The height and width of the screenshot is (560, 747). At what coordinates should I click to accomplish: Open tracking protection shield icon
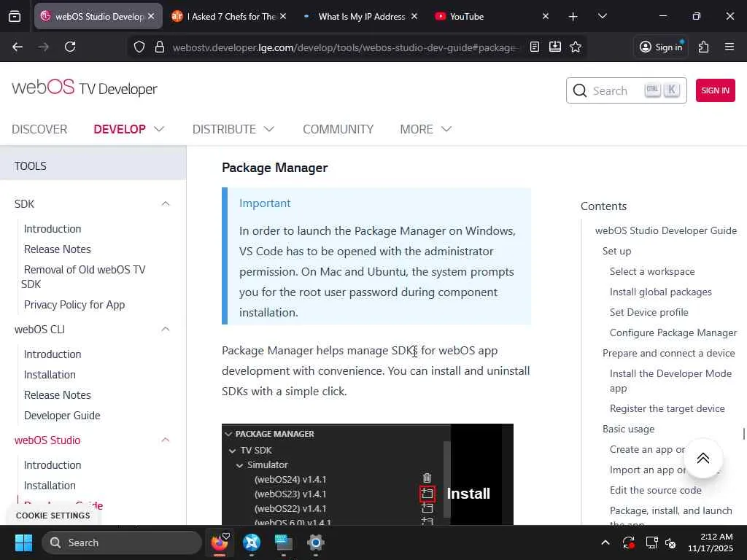[139, 47]
